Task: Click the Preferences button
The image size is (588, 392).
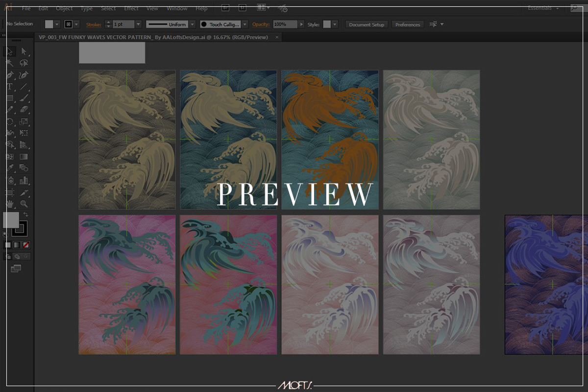Action: (408, 24)
